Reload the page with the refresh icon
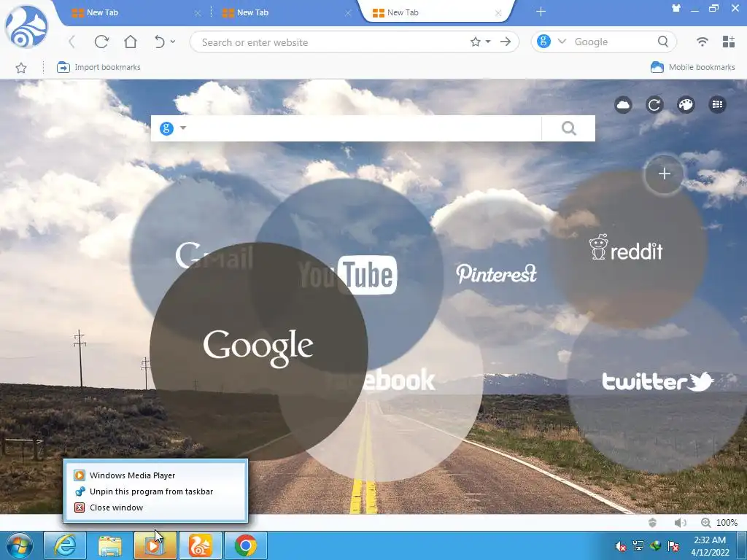Viewport: 747px width, 560px height. [x=101, y=42]
